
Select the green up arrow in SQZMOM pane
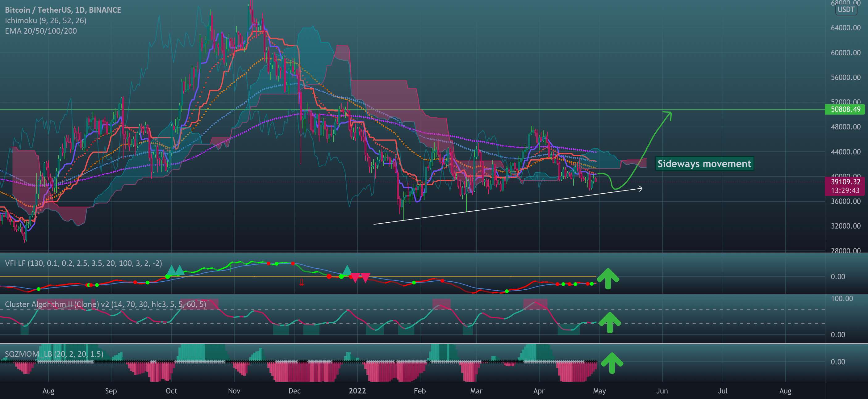(x=612, y=363)
